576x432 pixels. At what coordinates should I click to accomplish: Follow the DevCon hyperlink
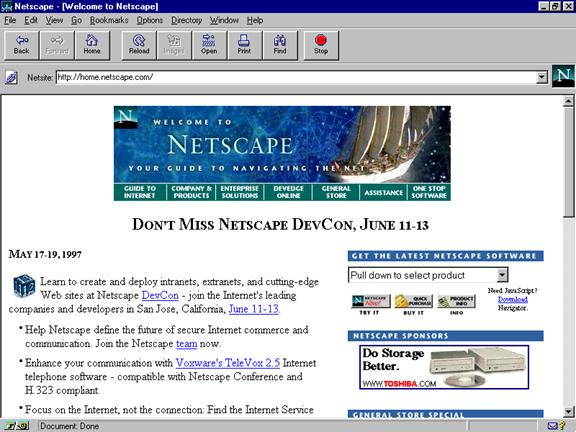coord(160,295)
